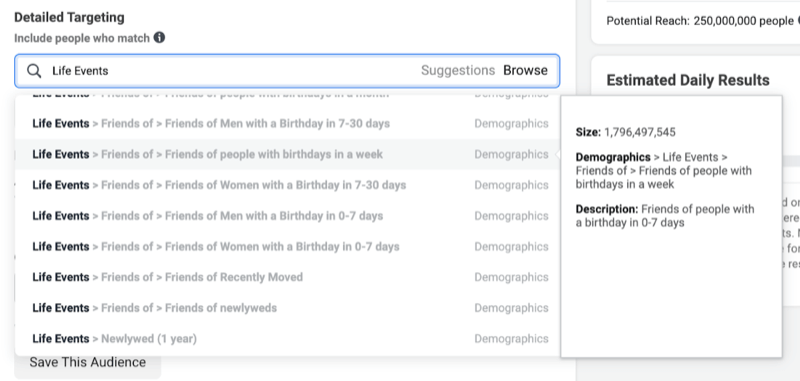Click the Save This Audience button
The width and height of the screenshot is (800, 381).
click(88, 363)
